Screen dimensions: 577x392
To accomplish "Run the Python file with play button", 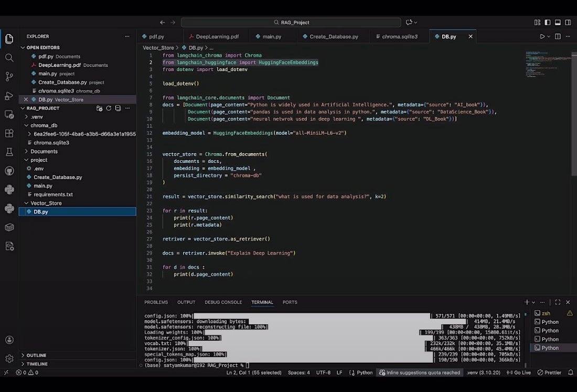I will click(542, 36).
